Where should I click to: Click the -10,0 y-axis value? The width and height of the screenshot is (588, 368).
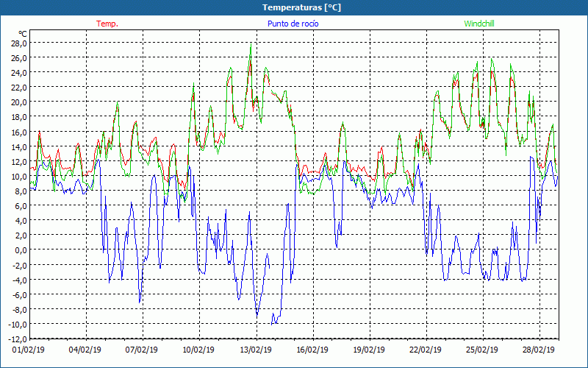click(x=18, y=324)
